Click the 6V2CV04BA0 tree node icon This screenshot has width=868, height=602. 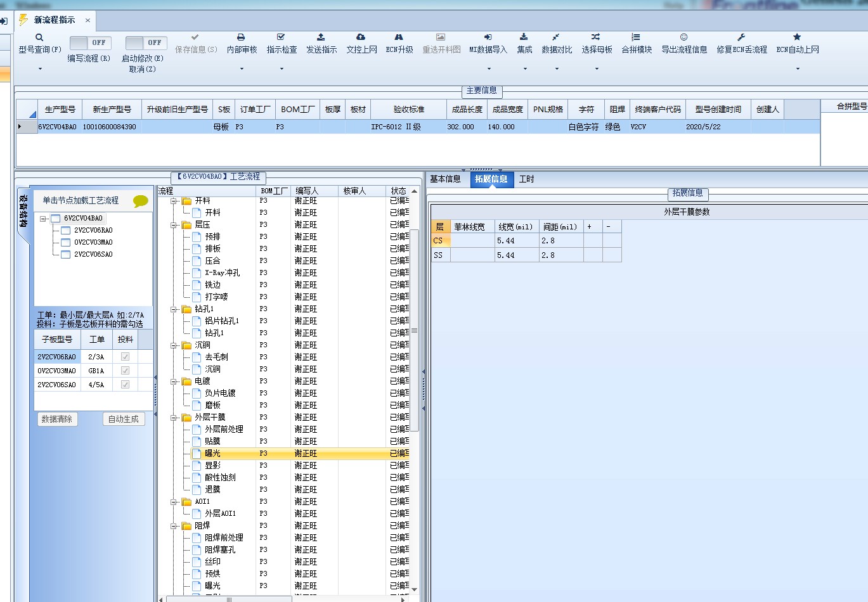(x=55, y=219)
